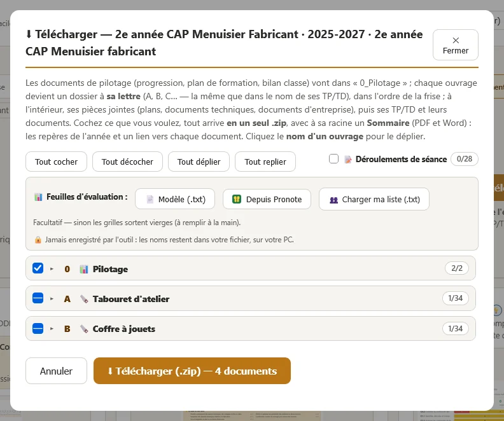Enable the Déroulements de séance checkbox

pos(333,159)
